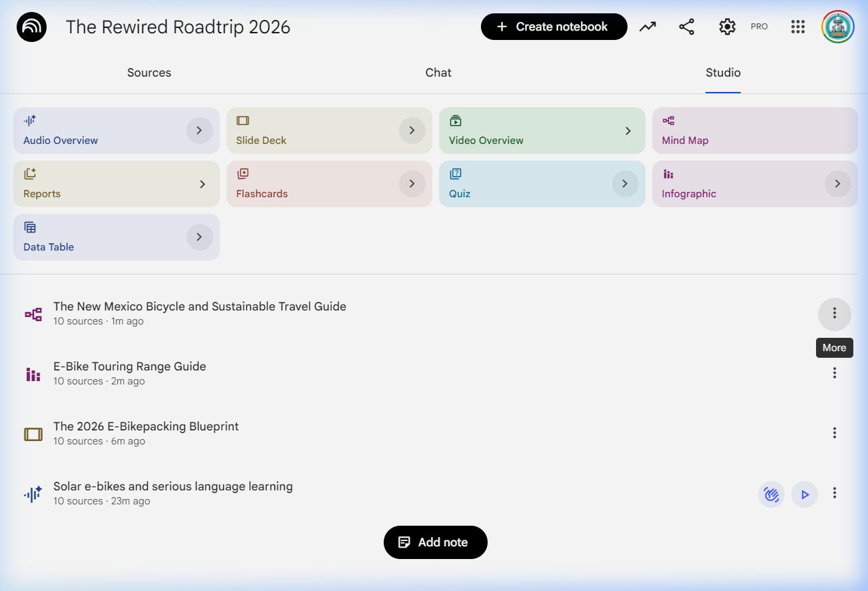Open the settings gear icon
This screenshot has width=868, height=591.
tap(727, 27)
